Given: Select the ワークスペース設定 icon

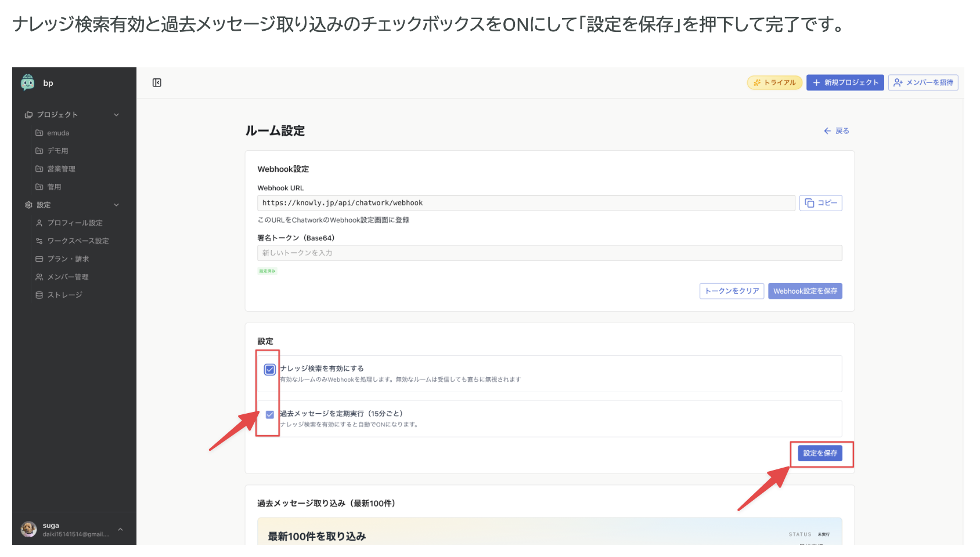Looking at the screenshot, I should (x=38, y=241).
